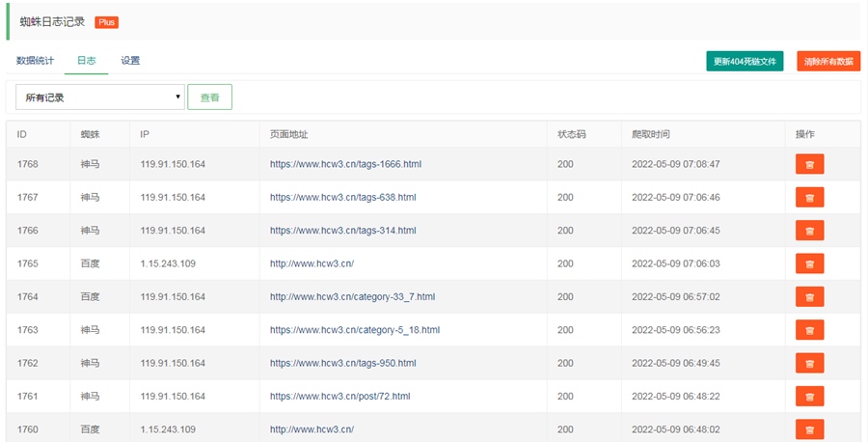Delete log record 1764
The width and height of the screenshot is (868, 442).
(x=809, y=297)
